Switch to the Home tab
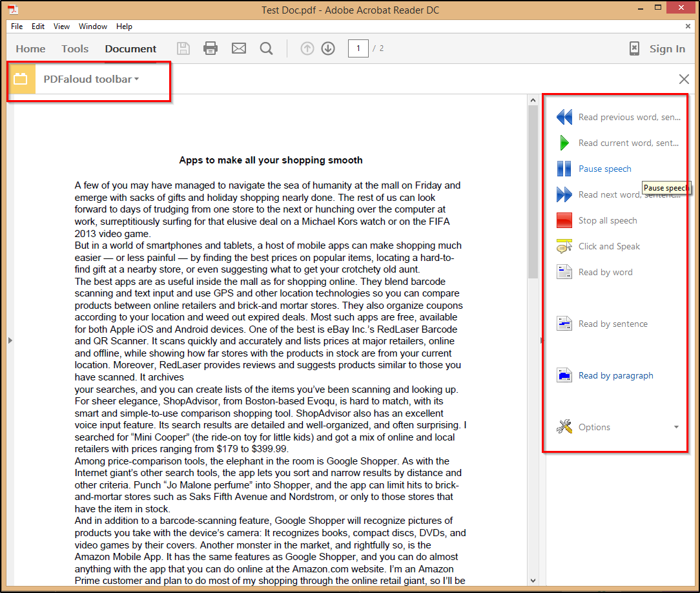The height and width of the screenshot is (593, 700). click(x=30, y=48)
